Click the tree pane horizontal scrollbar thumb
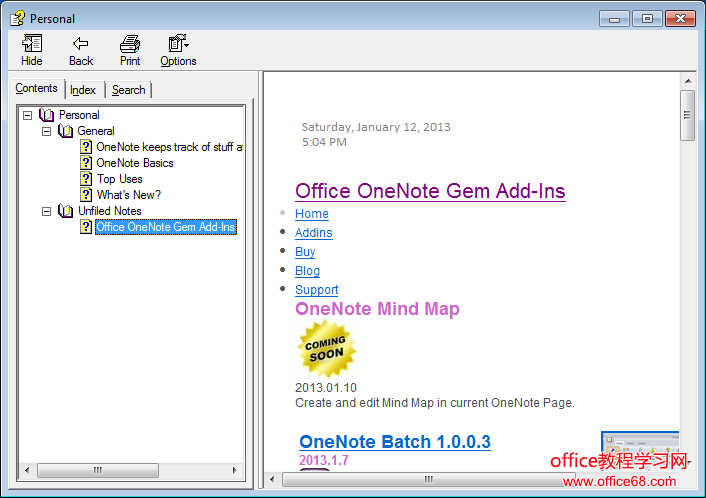The height and width of the screenshot is (498, 706). pos(98,471)
